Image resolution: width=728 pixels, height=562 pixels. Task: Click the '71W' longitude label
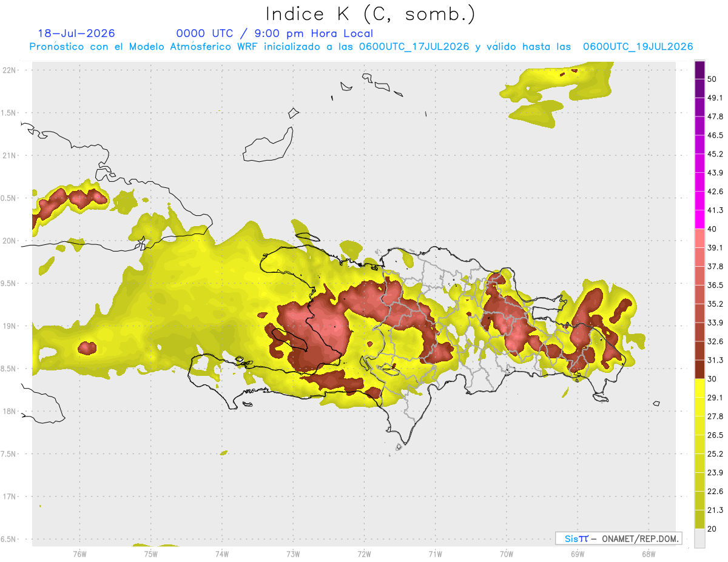click(x=435, y=553)
